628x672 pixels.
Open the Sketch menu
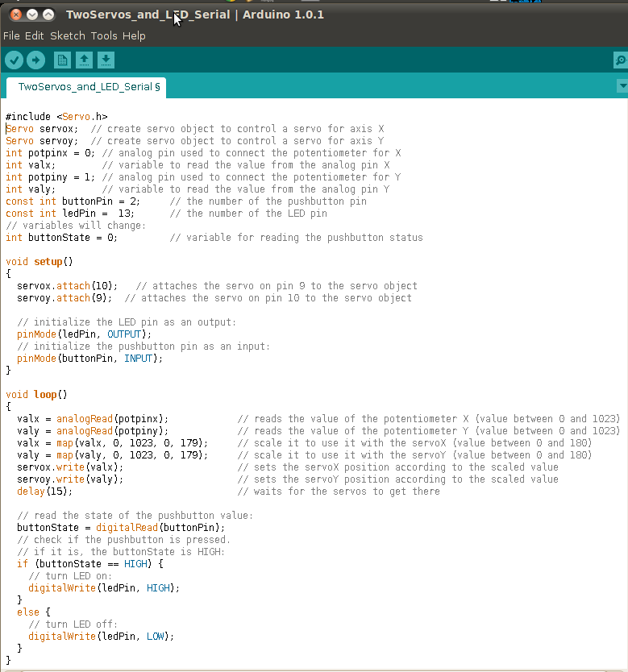point(68,36)
